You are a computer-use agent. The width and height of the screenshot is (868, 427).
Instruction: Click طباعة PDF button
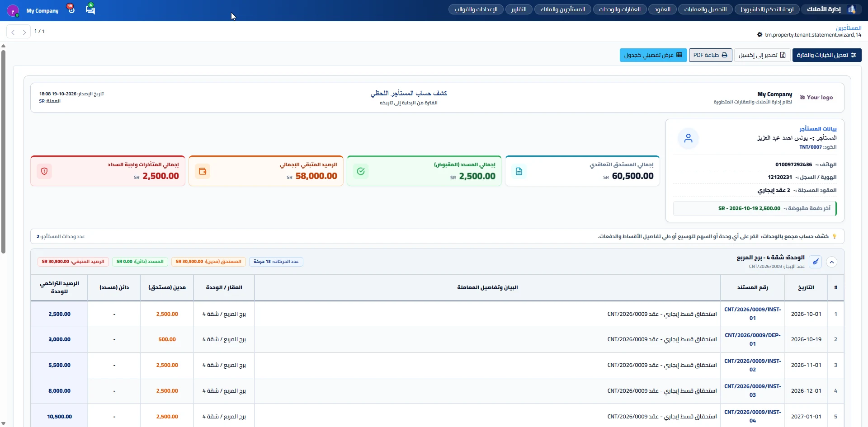pyautogui.click(x=710, y=55)
